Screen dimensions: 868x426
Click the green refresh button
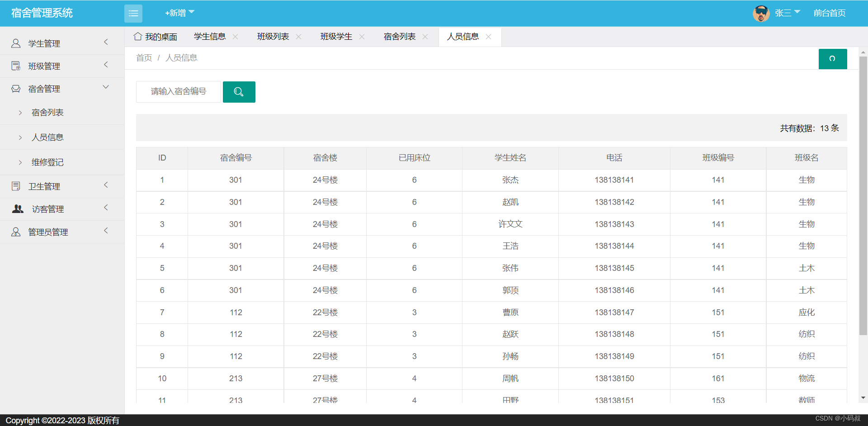[833, 59]
